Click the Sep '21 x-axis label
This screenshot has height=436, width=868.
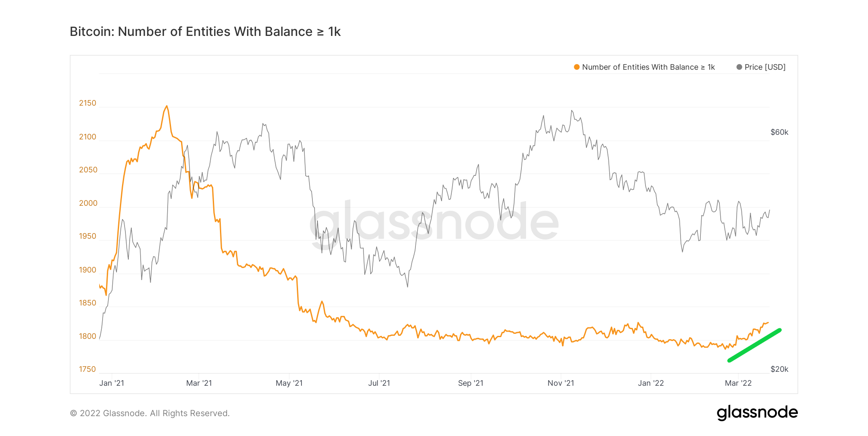coord(470,383)
